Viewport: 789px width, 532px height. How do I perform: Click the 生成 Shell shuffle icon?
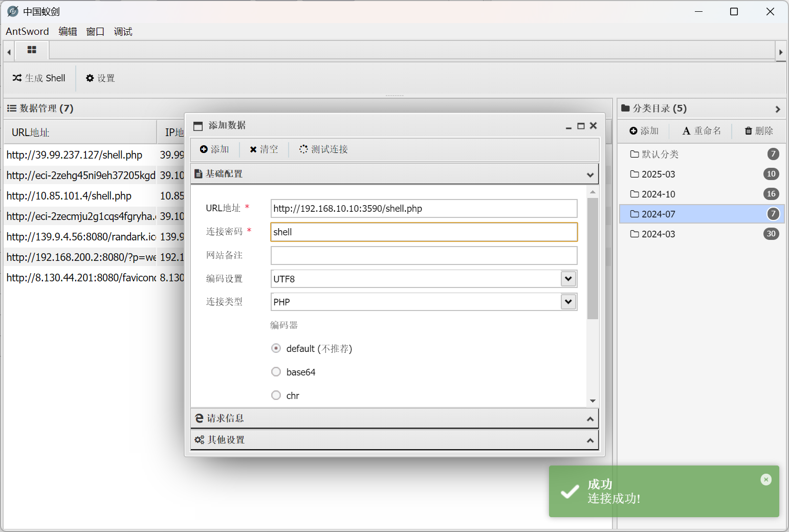coord(17,78)
